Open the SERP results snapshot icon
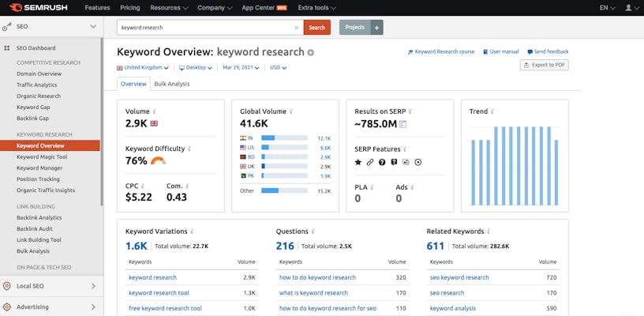This screenshot has height=316, width=644. (x=402, y=124)
